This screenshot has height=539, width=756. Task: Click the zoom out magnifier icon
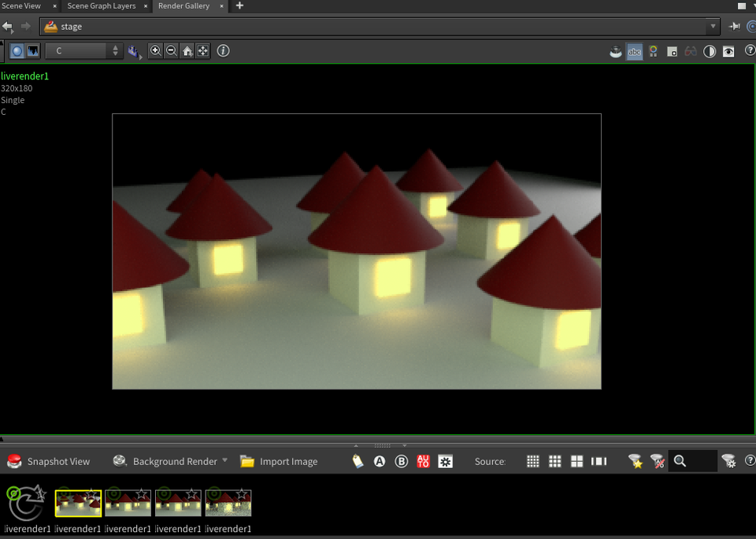171,50
